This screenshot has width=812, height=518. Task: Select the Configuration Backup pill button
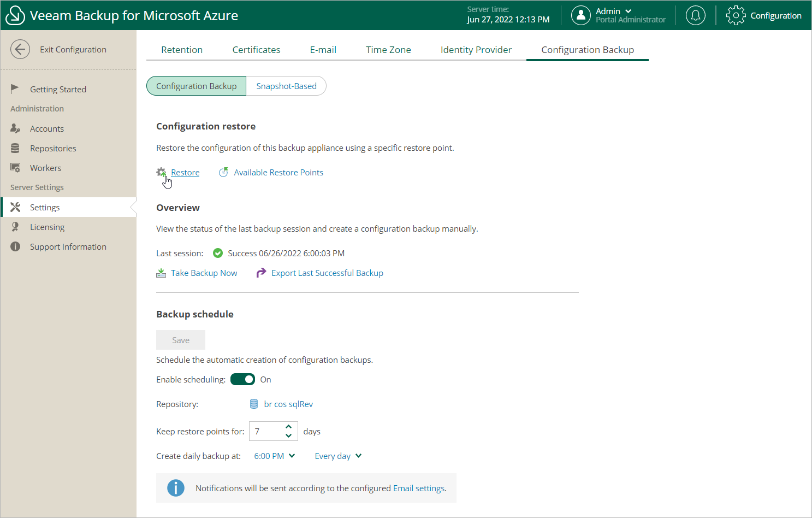coord(197,86)
